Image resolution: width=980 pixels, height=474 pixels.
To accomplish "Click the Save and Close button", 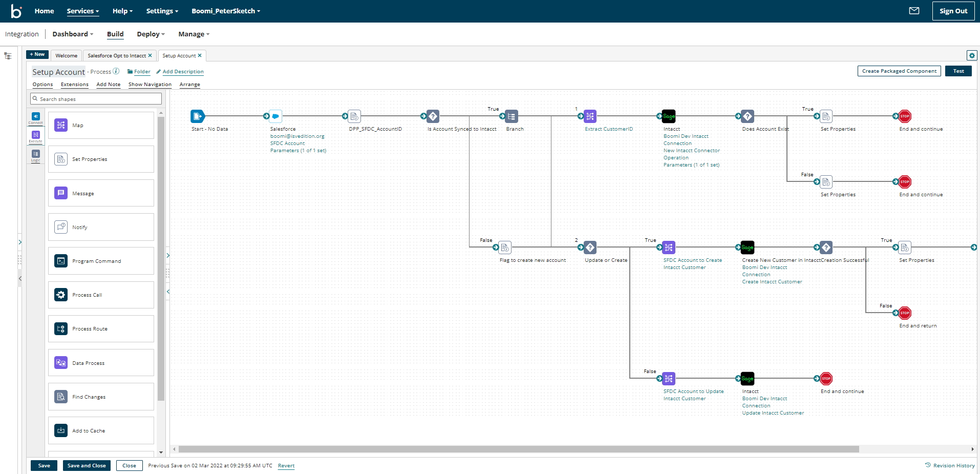I will pyautogui.click(x=87, y=465).
